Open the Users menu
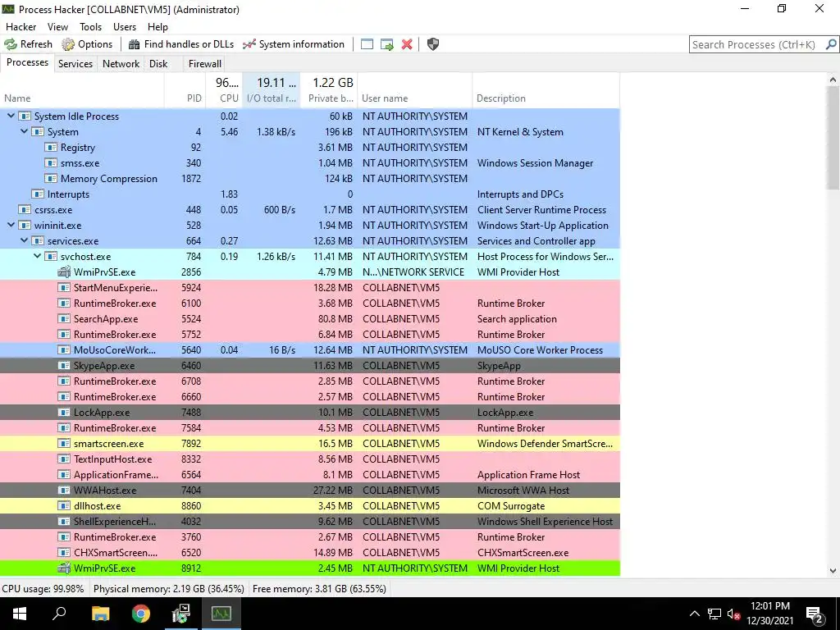Image resolution: width=840 pixels, height=630 pixels. tap(125, 27)
